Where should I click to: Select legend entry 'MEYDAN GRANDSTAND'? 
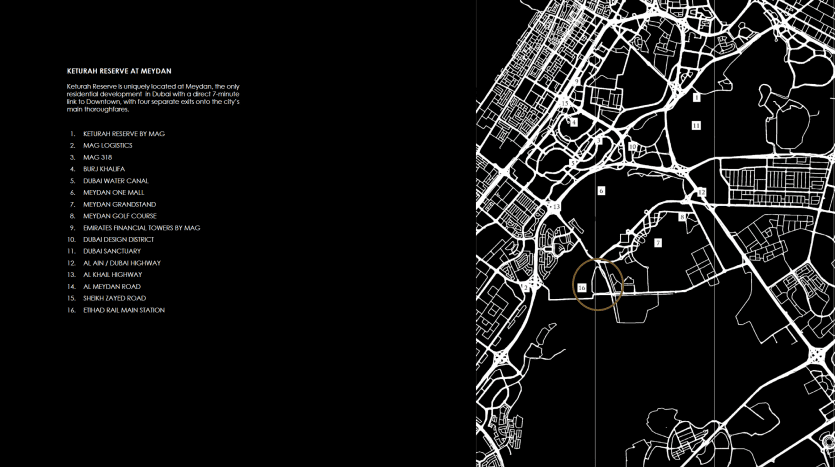pyautogui.click(x=119, y=204)
